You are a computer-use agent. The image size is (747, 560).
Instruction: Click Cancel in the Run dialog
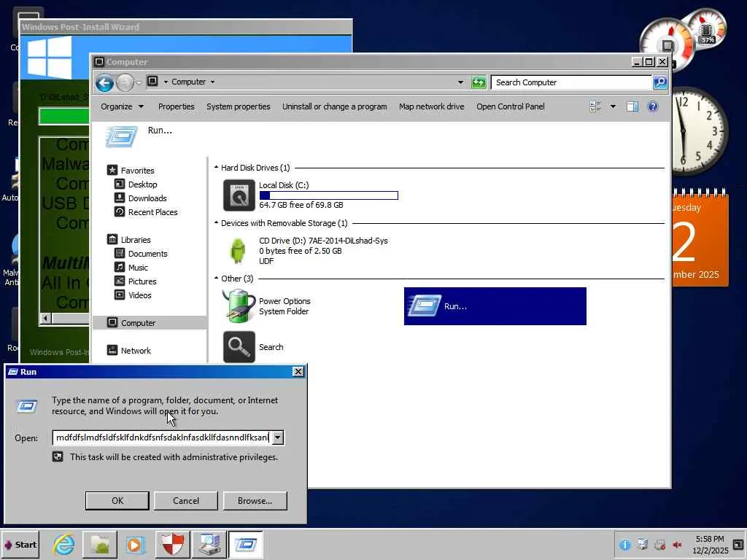tap(186, 500)
